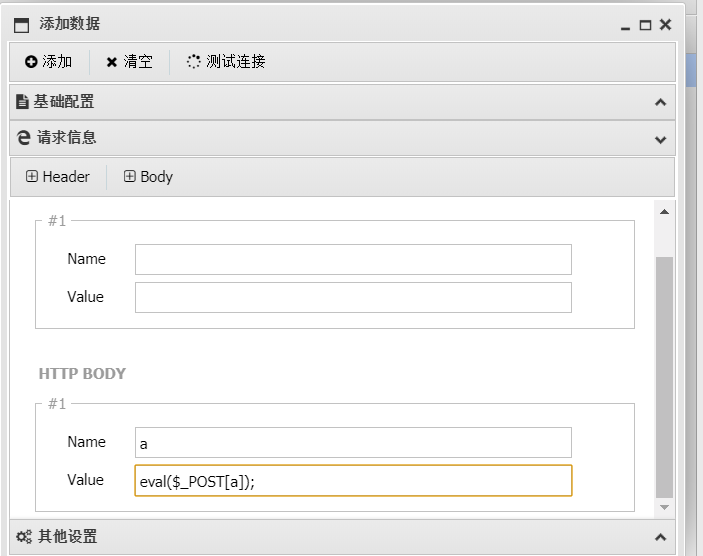Click the HTTP BODY heading text
Viewport: 703px width, 556px height.
pos(82,374)
